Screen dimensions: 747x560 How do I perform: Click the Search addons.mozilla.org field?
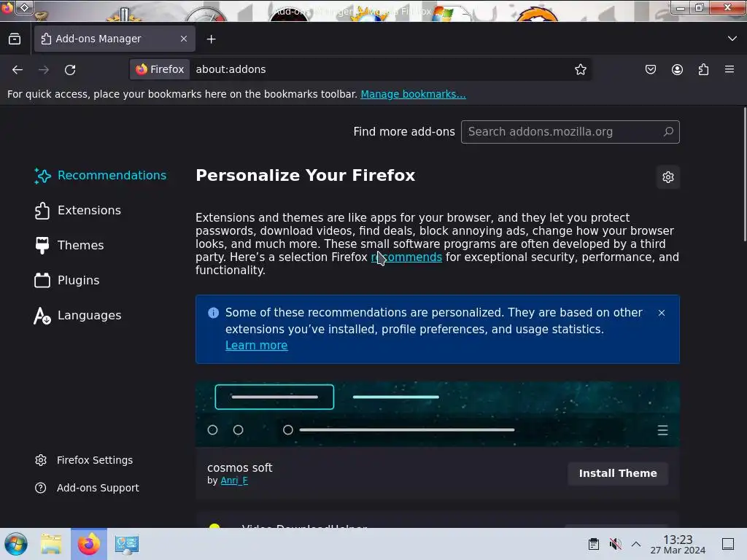point(570,132)
